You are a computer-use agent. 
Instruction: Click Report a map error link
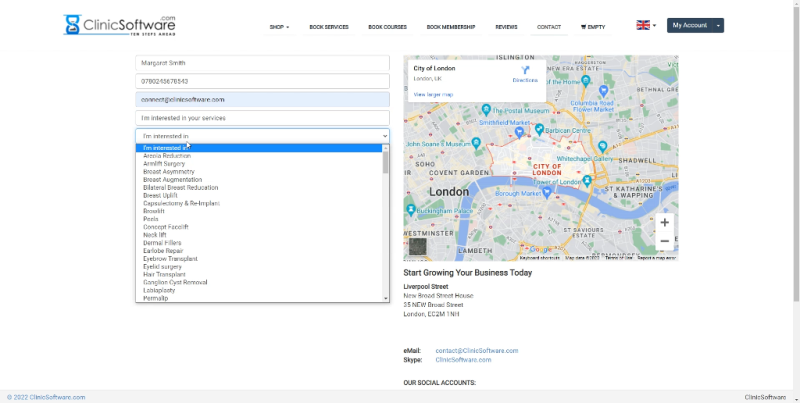point(657,258)
